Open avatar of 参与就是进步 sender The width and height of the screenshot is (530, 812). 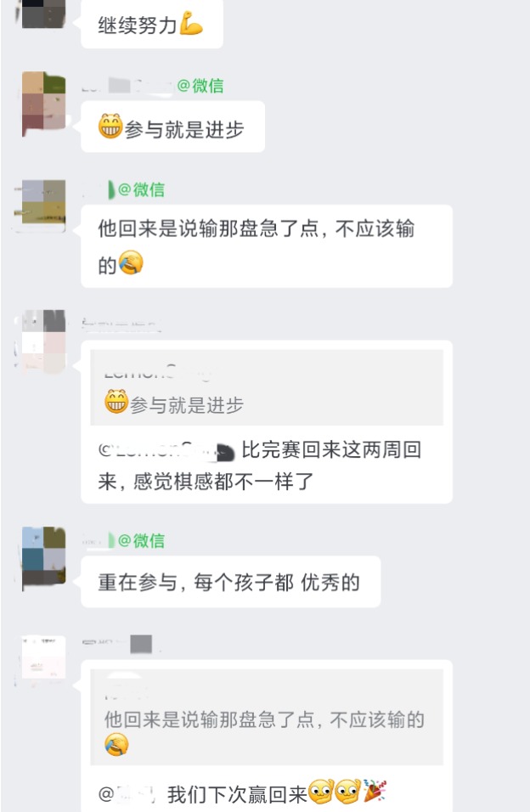click(x=43, y=104)
